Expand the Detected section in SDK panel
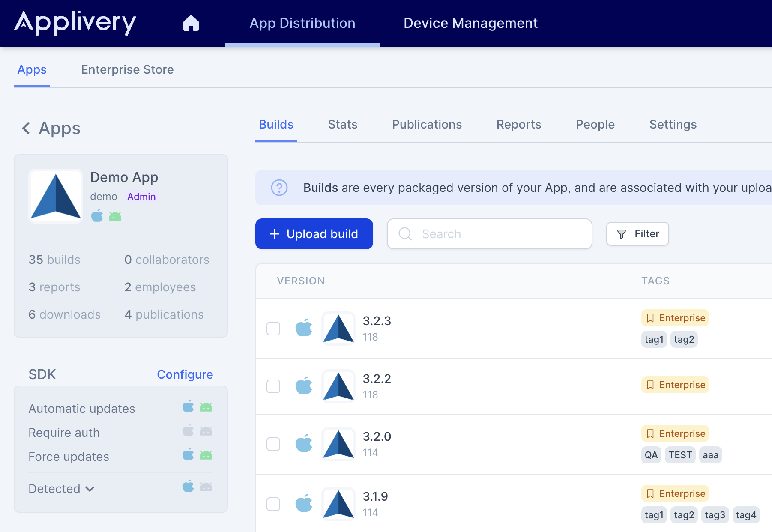Image resolution: width=772 pixels, height=532 pixels. click(x=61, y=488)
